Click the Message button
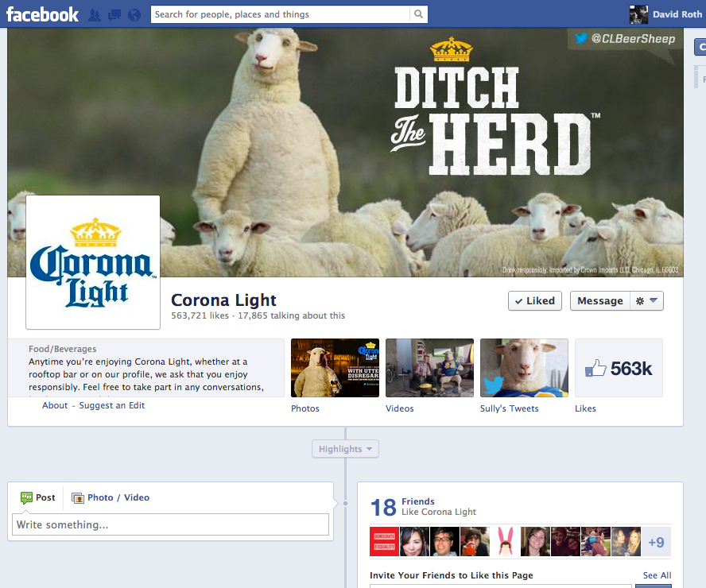 coord(599,300)
